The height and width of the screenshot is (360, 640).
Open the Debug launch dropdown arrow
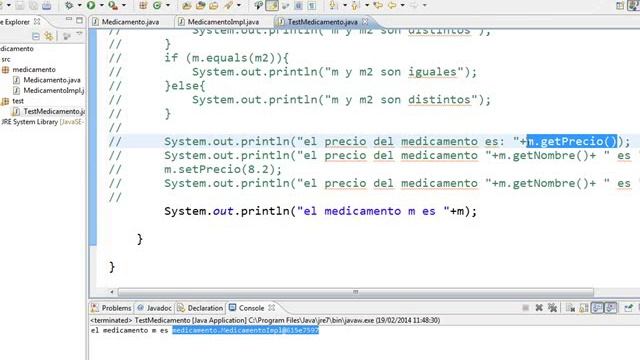click(79, 5)
